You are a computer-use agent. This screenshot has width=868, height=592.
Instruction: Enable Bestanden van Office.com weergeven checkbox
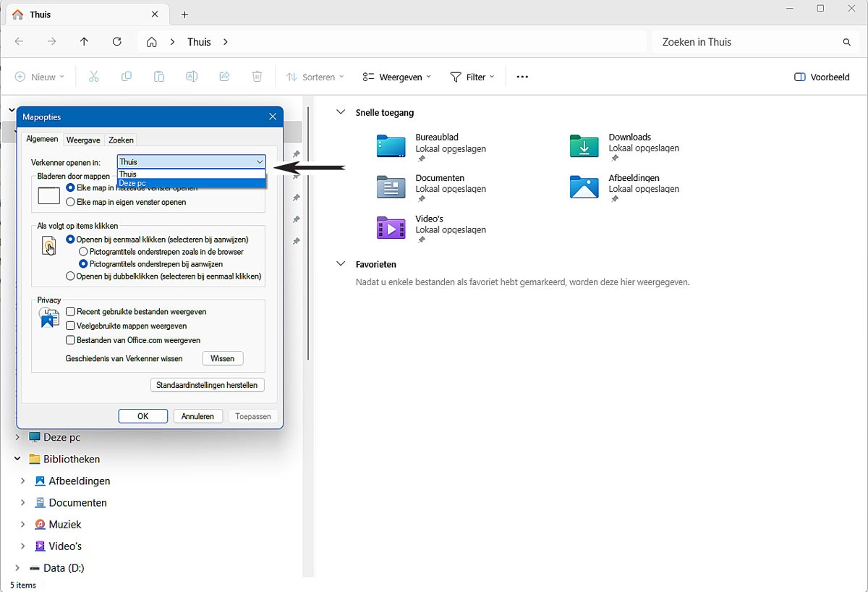pos(71,339)
